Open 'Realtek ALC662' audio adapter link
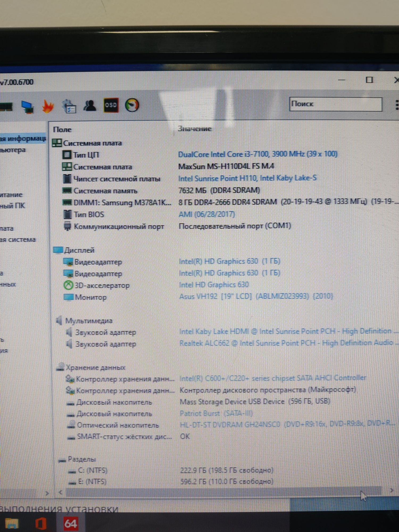399x532 pixels. click(289, 343)
